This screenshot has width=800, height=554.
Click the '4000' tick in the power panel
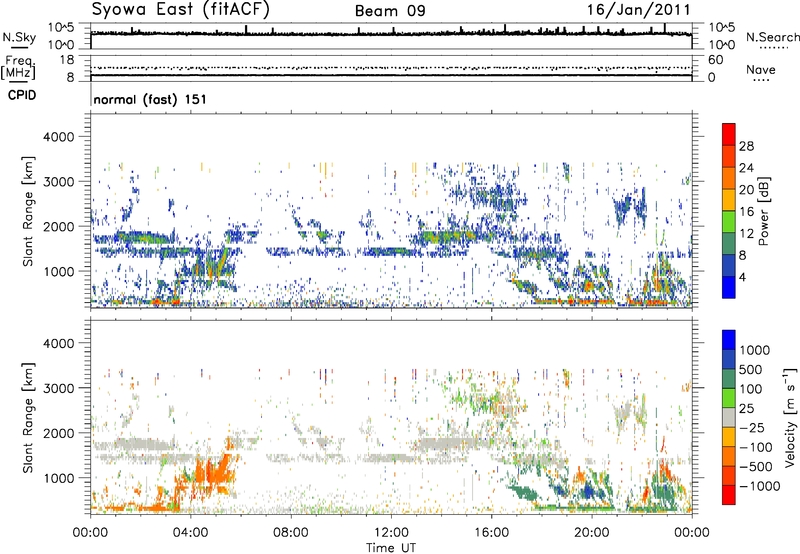pyautogui.click(x=59, y=137)
